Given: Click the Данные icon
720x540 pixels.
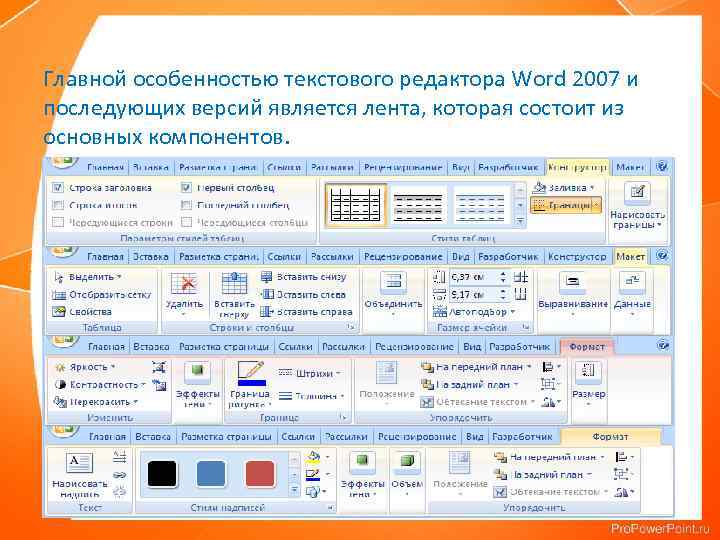Looking at the screenshot, I should click(632, 283).
